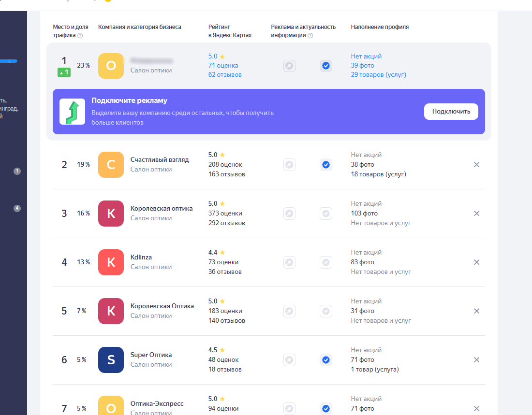Remove Королевская оптика in third place
Viewport: 532px width, 415px height.
(476, 214)
